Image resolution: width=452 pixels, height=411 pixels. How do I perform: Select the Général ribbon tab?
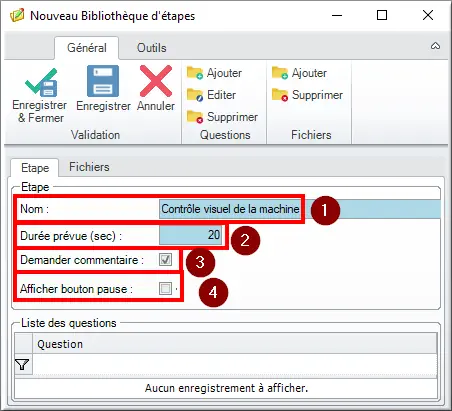[x=87, y=48]
